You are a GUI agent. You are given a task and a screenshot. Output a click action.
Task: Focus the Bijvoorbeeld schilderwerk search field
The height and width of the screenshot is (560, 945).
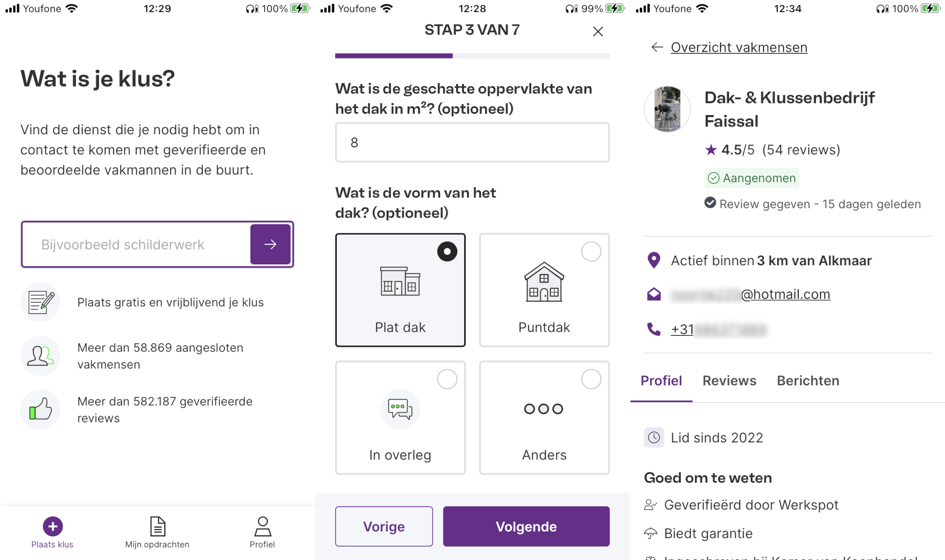coord(136,245)
